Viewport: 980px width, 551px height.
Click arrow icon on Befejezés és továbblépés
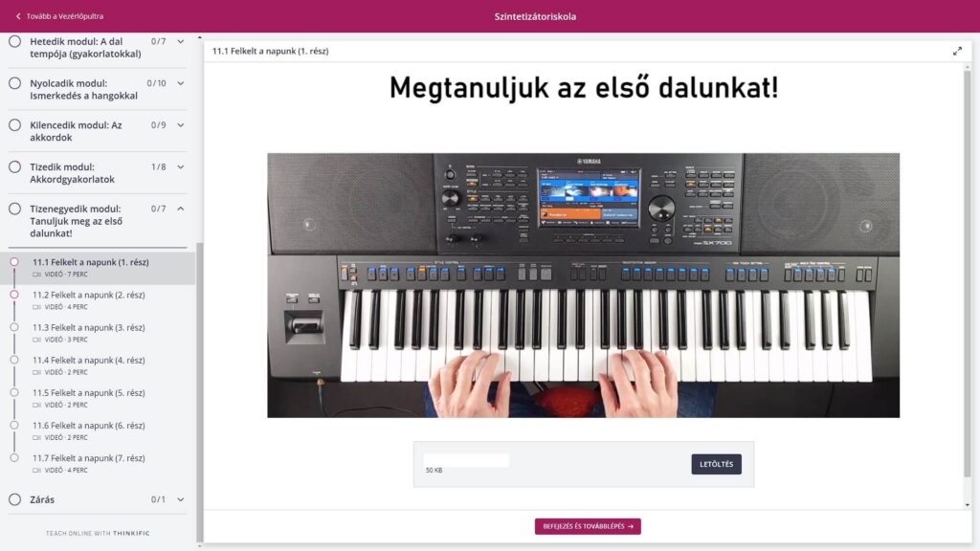631,527
